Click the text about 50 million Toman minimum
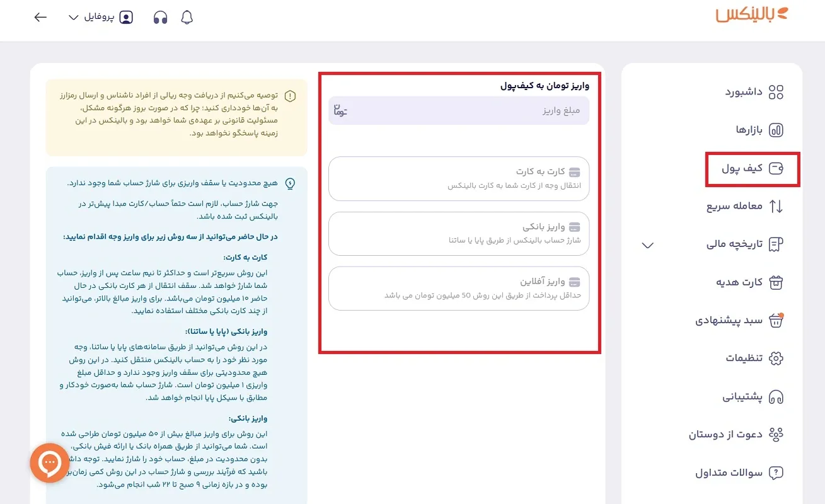This screenshot has width=825, height=504. [483, 295]
